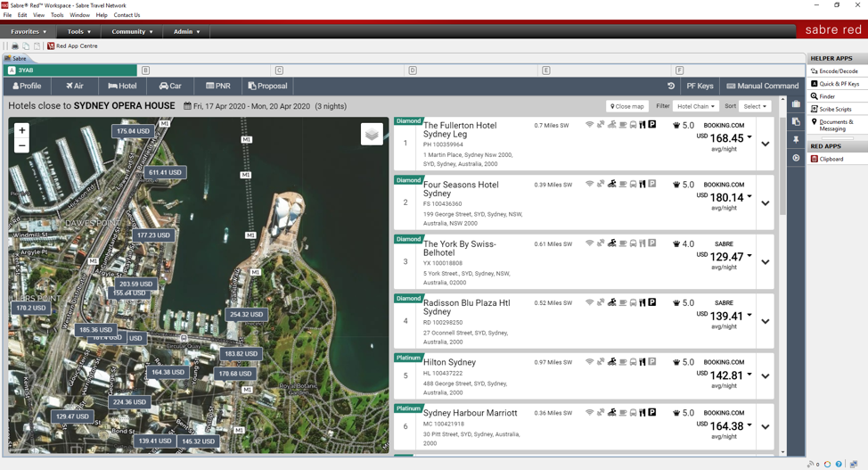This screenshot has width=868, height=470.
Task: Click the 611.41 USD map marker
Action: [165, 172]
